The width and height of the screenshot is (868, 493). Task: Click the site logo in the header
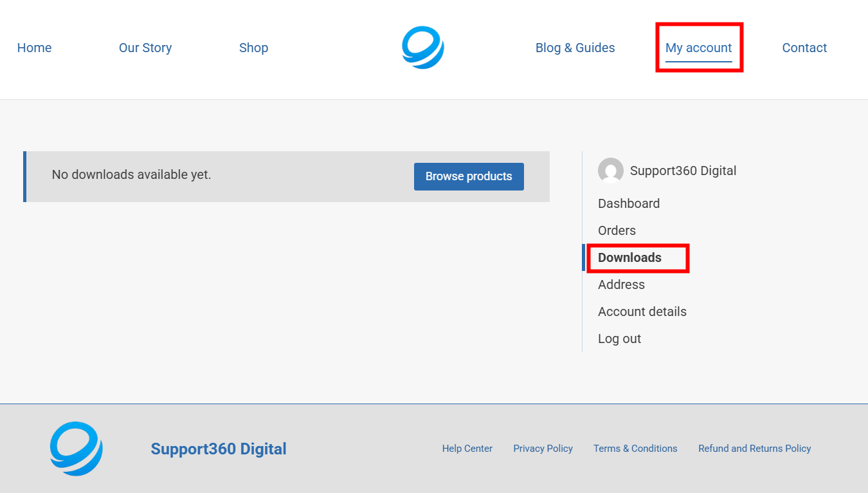tap(422, 48)
